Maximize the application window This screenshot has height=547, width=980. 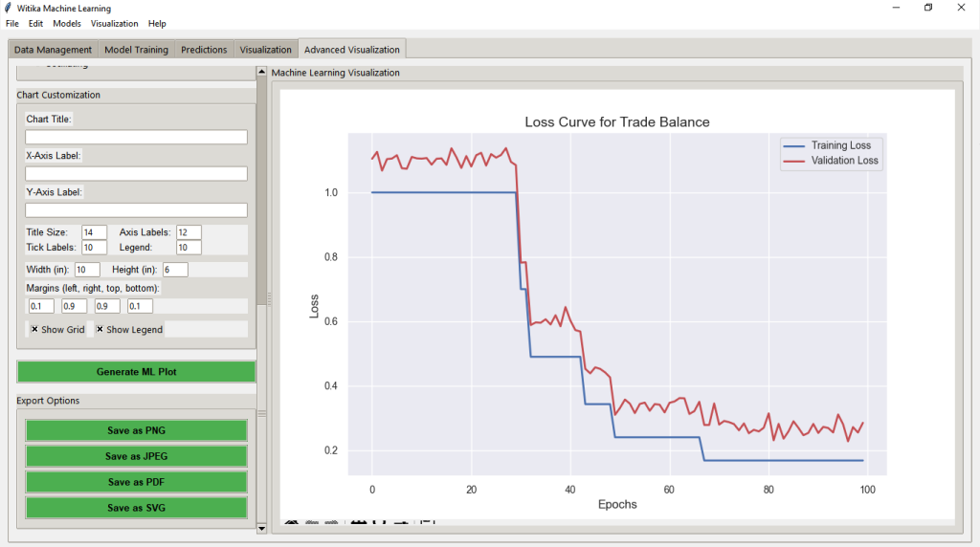click(x=928, y=8)
